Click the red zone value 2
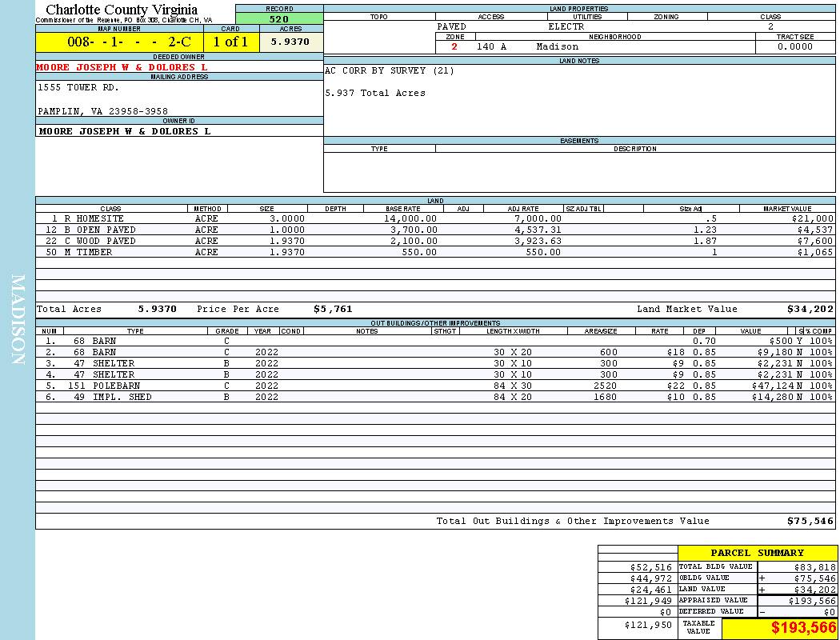Image resolution: width=840 pixels, height=640 pixels. [454, 47]
